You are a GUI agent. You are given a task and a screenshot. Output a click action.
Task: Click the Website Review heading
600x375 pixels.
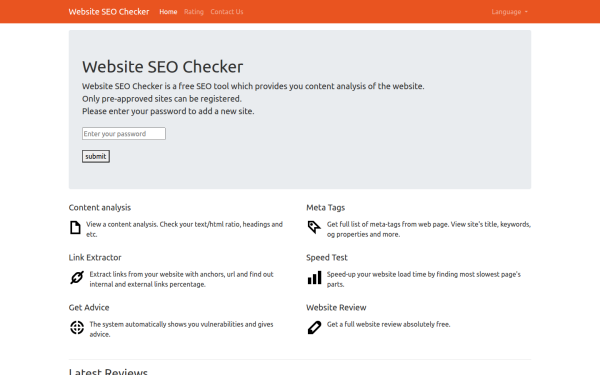point(336,308)
